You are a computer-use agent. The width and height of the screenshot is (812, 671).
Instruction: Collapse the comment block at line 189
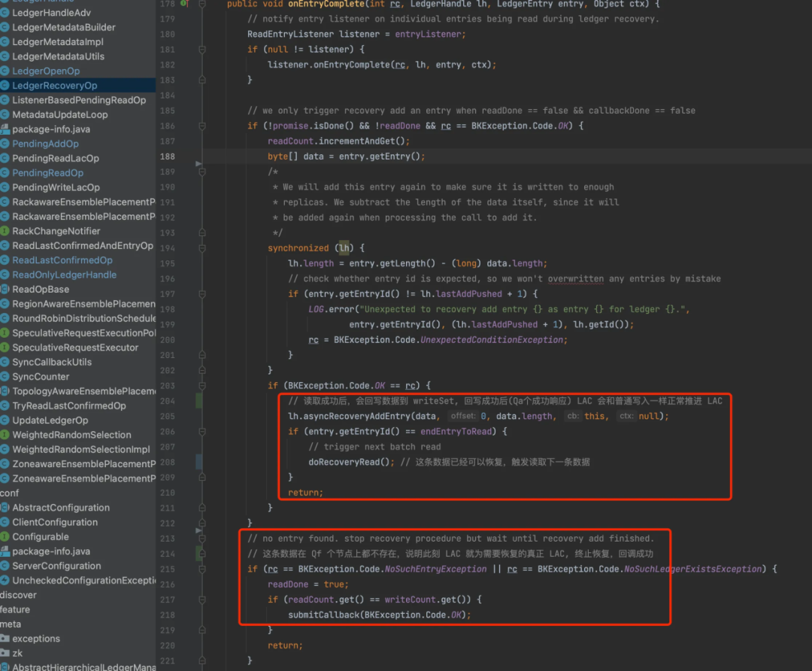point(202,172)
